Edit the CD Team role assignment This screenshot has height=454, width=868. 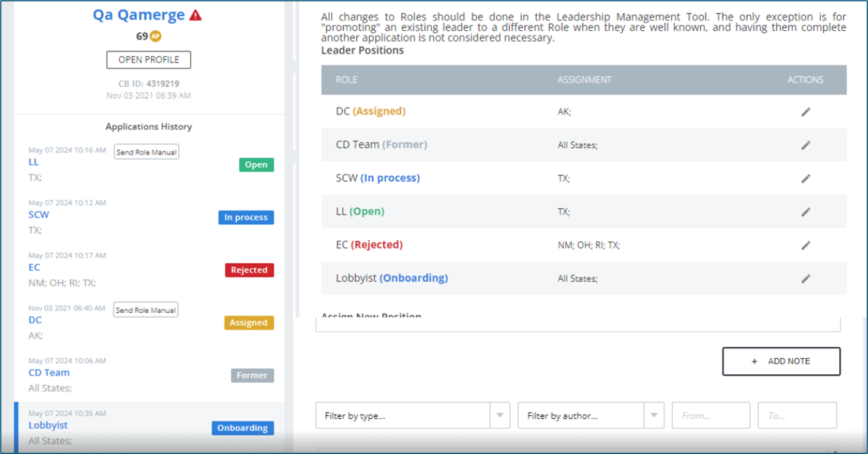pyautogui.click(x=805, y=145)
